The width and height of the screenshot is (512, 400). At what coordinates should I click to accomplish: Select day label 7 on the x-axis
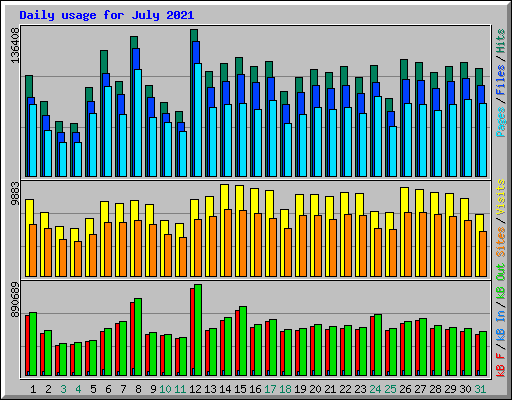tap(123, 389)
